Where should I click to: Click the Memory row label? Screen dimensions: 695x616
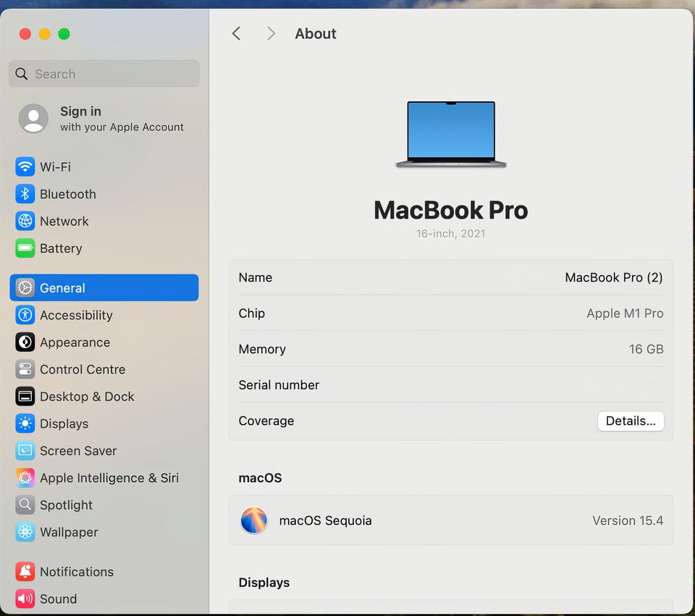click(x=262, y=349)
